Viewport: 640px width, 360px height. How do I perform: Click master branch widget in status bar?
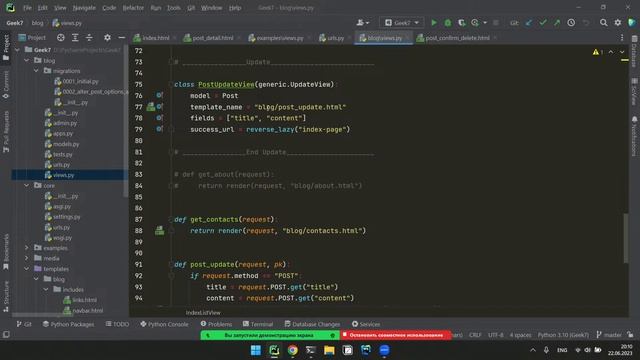[609, 335]
